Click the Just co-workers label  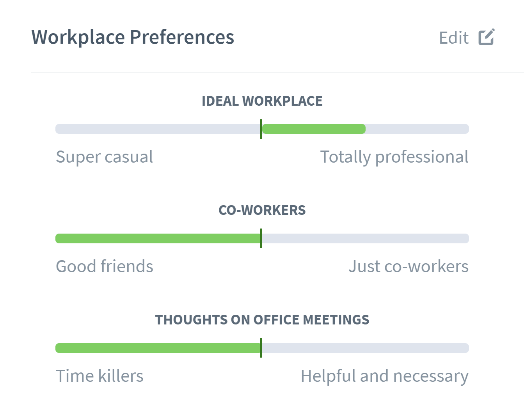click(x=408, y=266)
